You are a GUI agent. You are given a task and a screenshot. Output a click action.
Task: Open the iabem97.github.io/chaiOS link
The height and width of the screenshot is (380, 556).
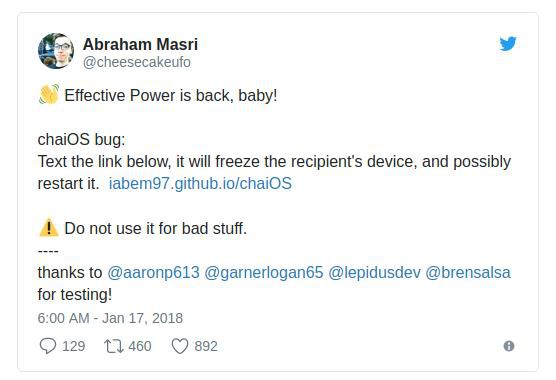pyautogui.click(x=200, y=184)
